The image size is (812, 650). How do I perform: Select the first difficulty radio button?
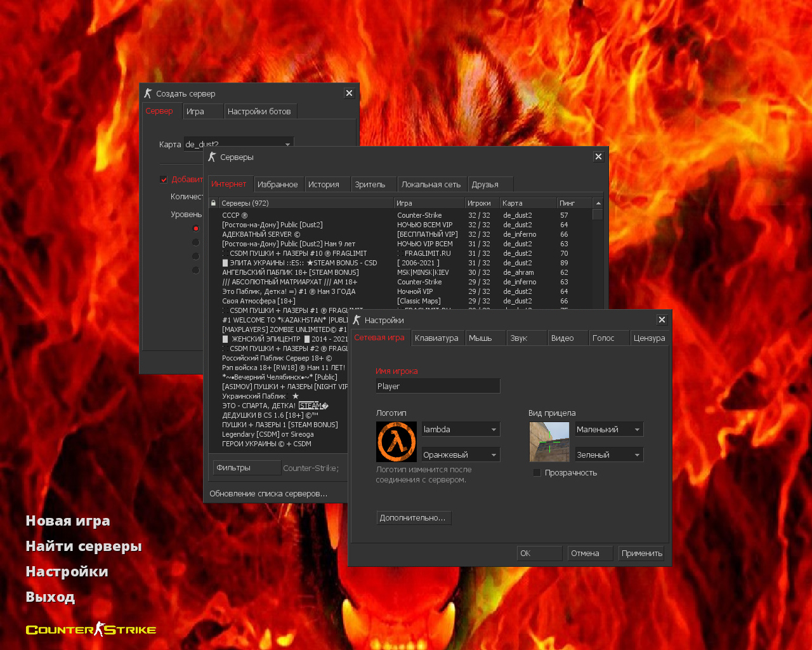pyautogui.click(x=195, y=229)
